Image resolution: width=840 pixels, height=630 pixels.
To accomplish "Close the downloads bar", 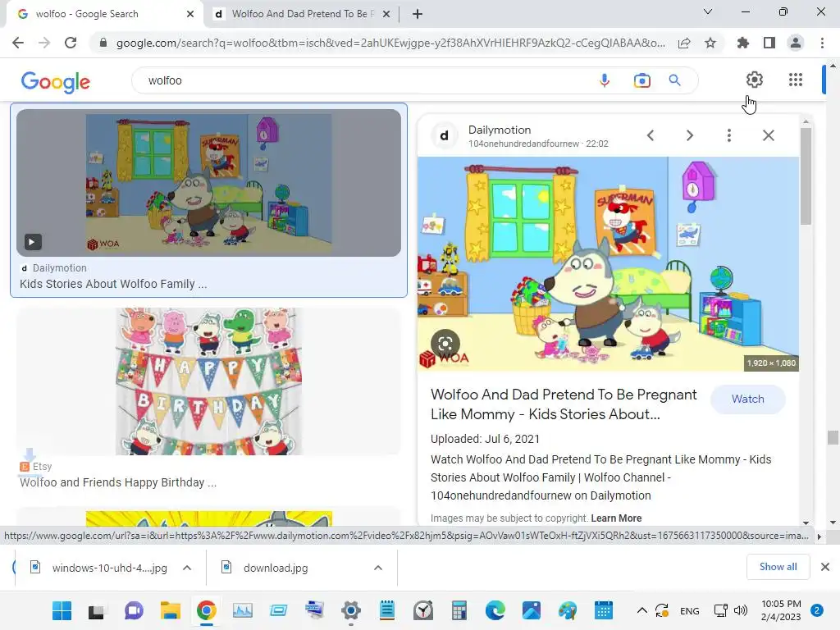I will (x=825, y=567).
